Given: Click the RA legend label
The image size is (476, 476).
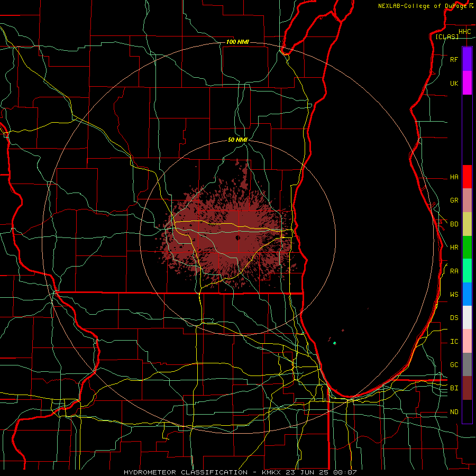Looking at the screenshot, I should (454, 271).
